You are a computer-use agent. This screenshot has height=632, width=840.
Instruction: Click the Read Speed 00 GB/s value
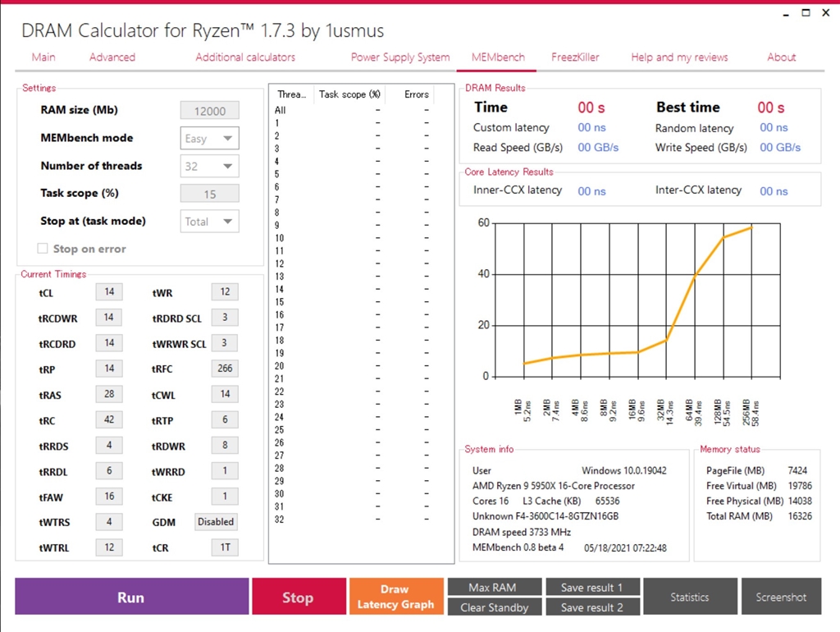click(x=598, y=148)
